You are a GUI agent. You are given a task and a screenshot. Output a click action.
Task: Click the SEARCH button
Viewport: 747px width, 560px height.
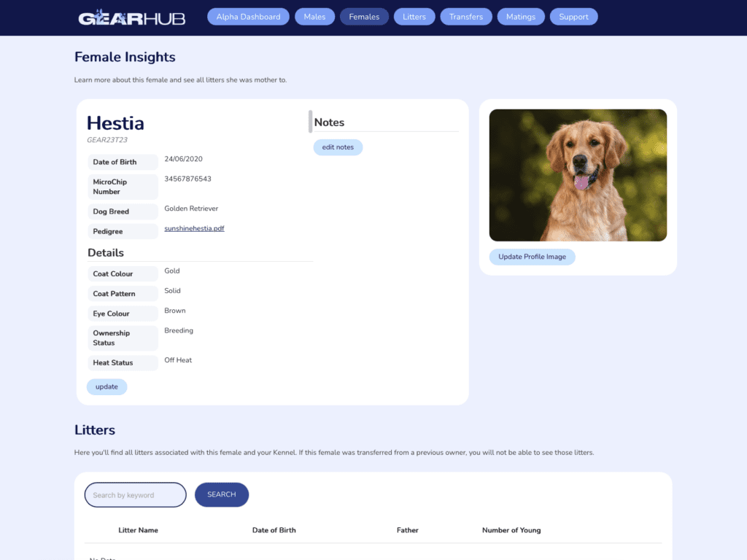[x=222, y=495]
